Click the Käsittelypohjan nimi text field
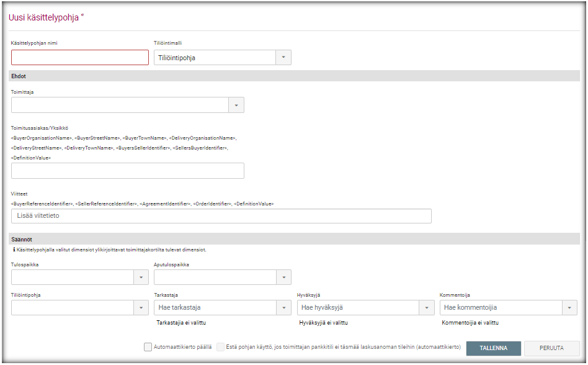The image size is (588, 365). pos(79,58)
